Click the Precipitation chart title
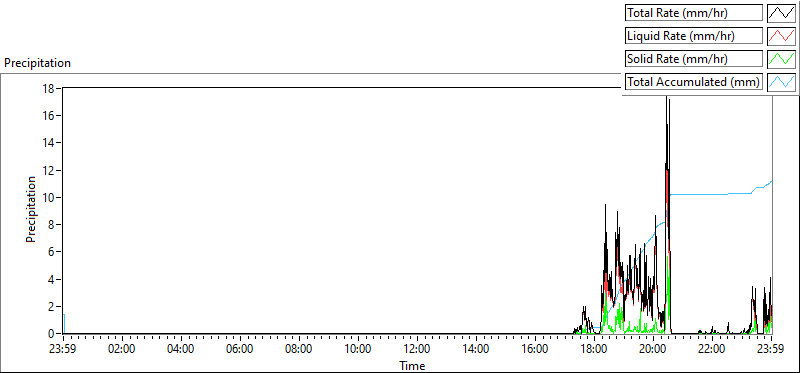 [x=37, y=63]
